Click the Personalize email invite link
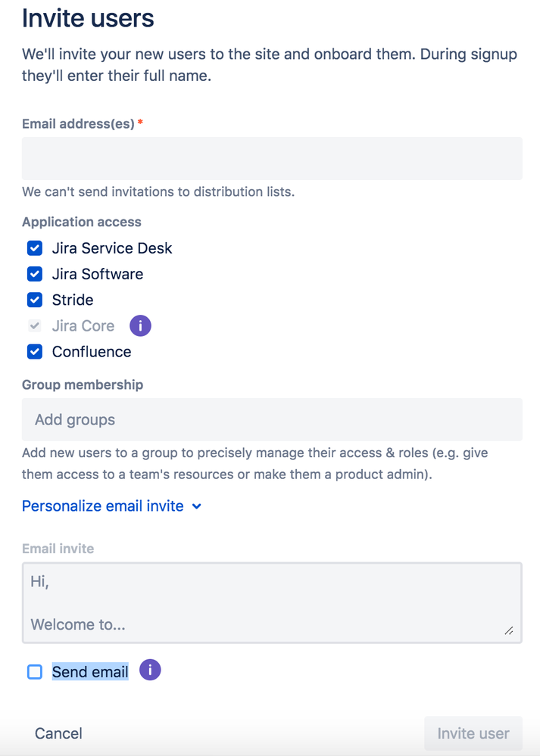 click(102, 506)
